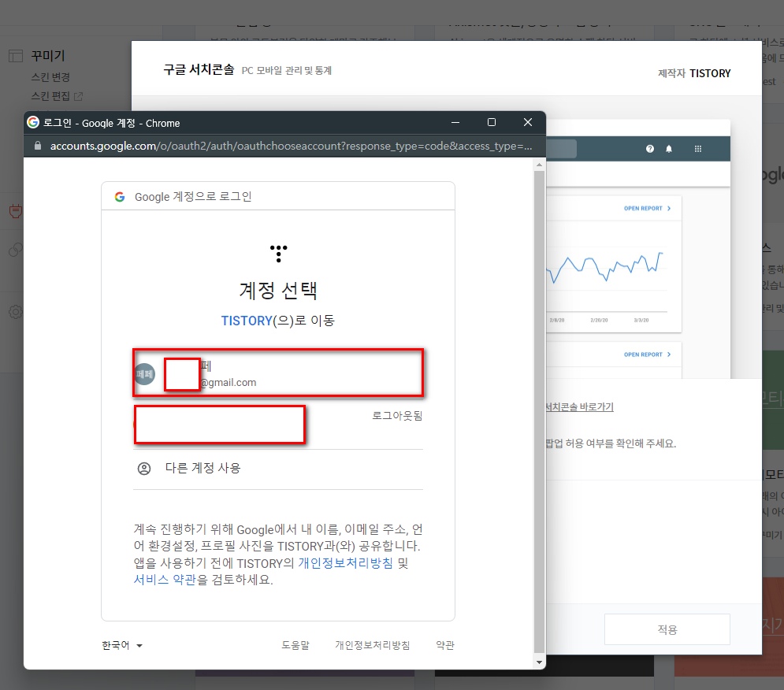Viewport: 784px width, 690px height.
Task: Click the '제작자 TISTORY' text
Action: [x=694, y=73]
